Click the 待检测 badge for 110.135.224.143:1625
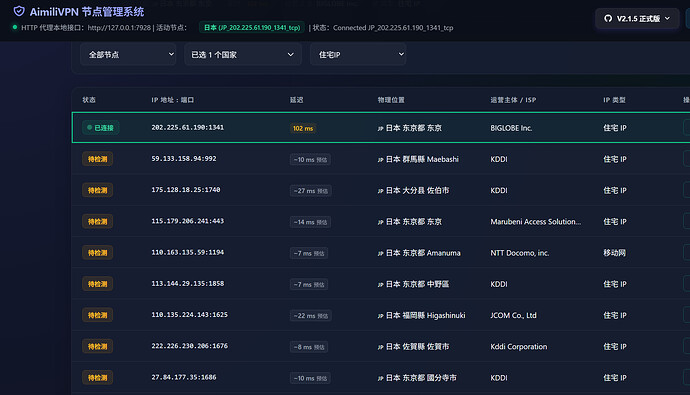Image resolution: width=690 pixels, height=395 pixels. (97, 315)
